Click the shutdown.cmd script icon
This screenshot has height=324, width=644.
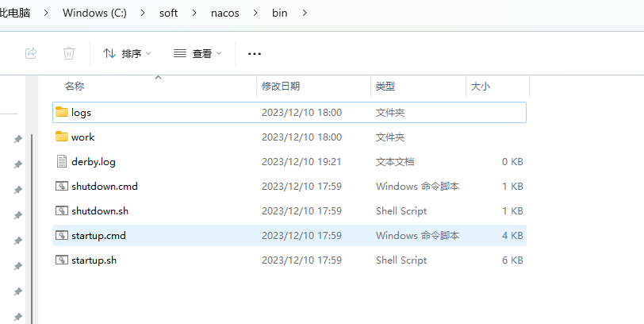click(62, 186)
